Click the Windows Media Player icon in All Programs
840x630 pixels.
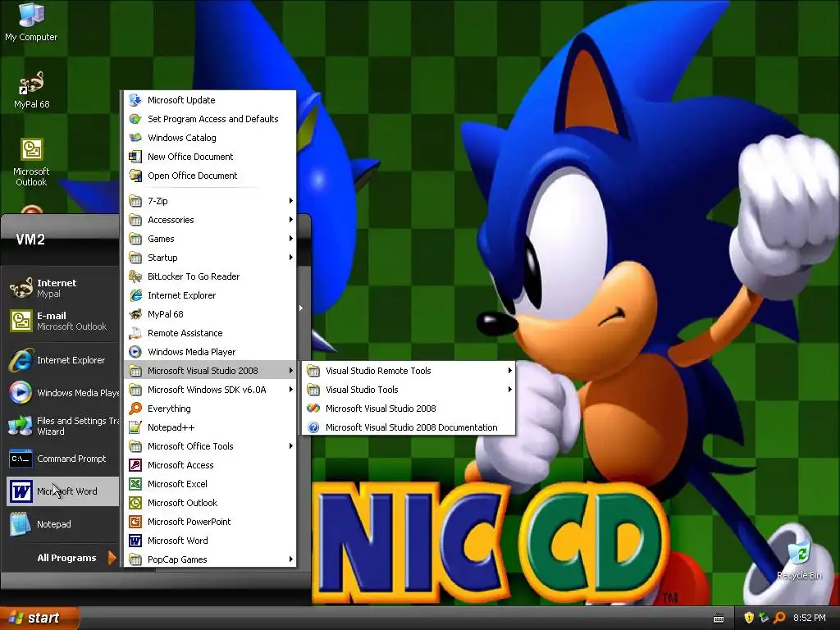[x=135, y=352]
